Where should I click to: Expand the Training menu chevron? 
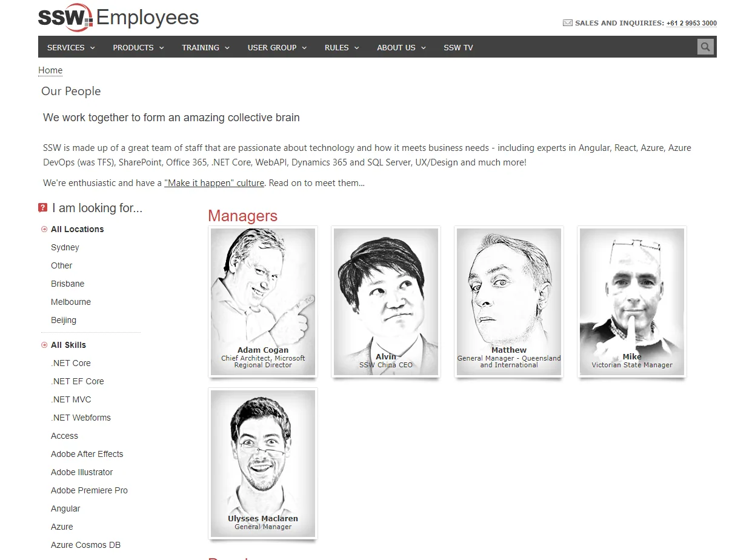(227, 48)
